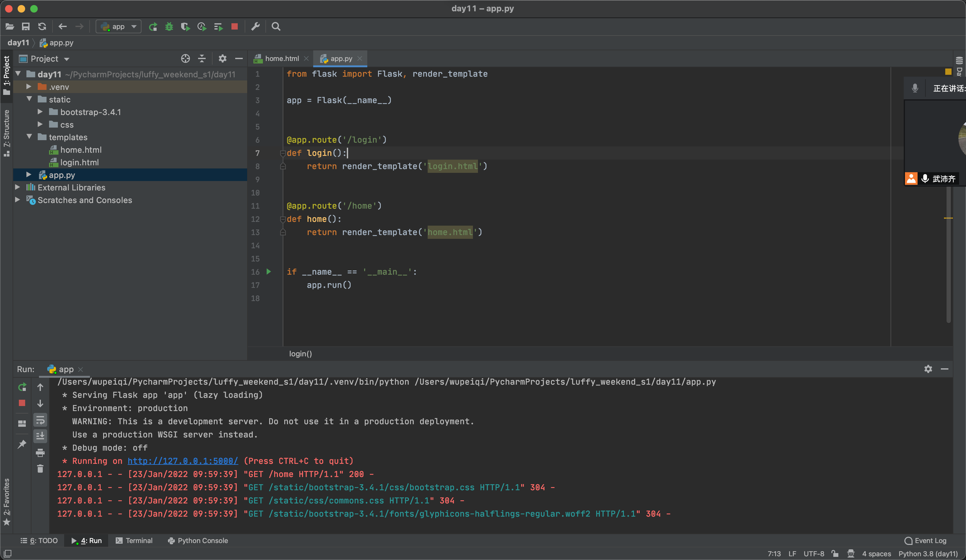Switch to the home.html editor tab
Image resolution: width=966 pixels, height=560 pixels.
(x=281, y=58)
